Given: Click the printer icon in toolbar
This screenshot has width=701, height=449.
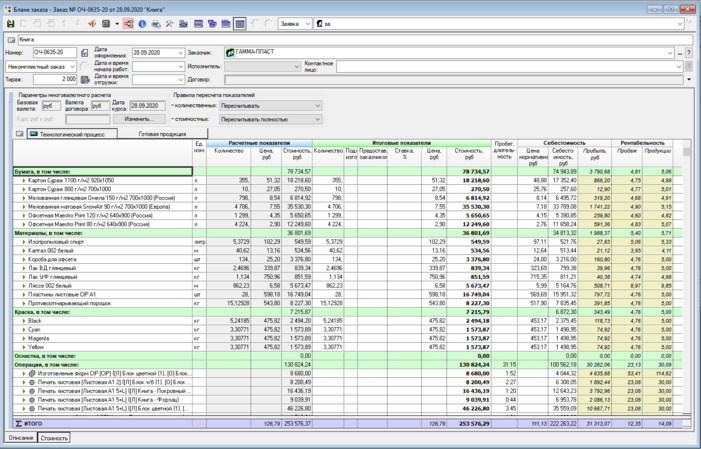Looking at the screenshot, I should [156, 24].
